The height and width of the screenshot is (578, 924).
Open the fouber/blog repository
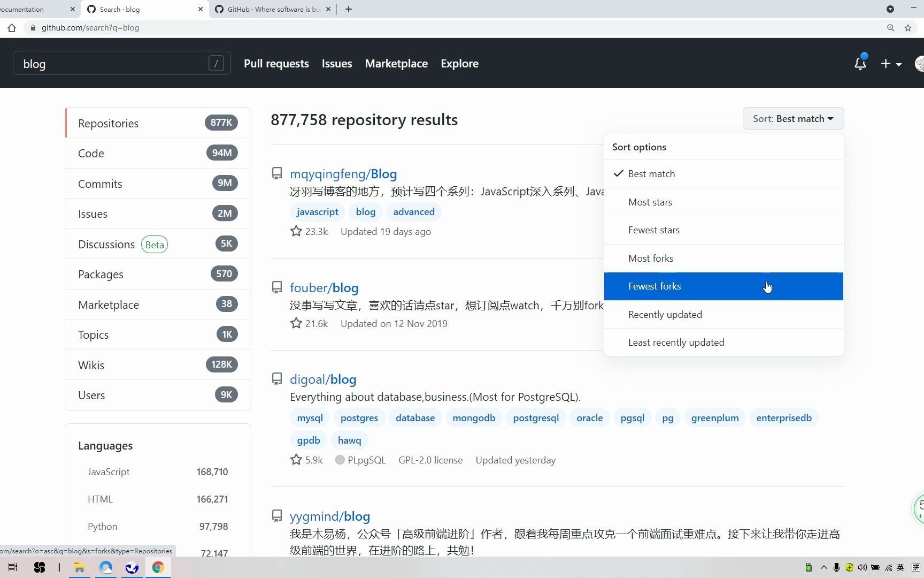click(324, 287)
